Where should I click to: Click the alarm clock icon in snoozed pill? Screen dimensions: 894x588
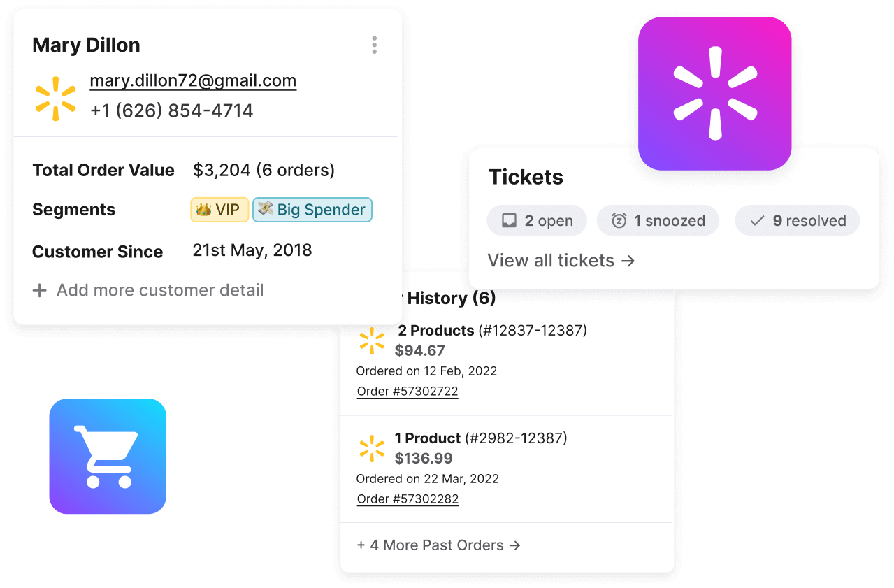click(x=619, y=221)
